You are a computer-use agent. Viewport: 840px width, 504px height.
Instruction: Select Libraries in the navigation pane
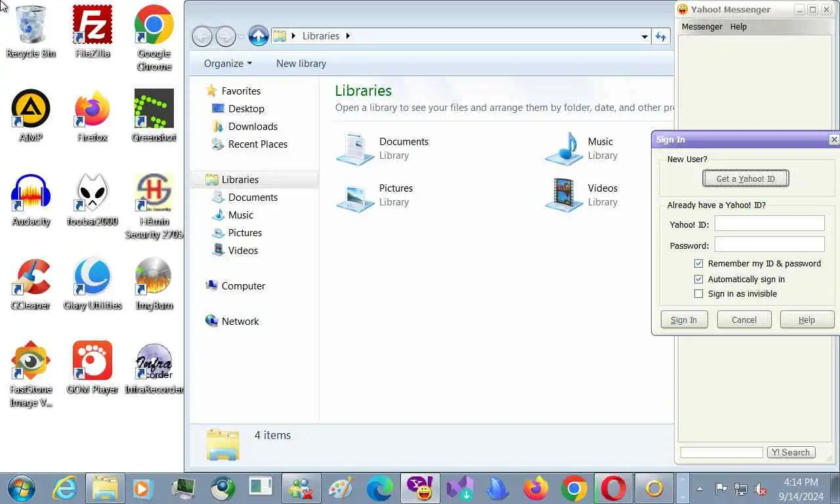(x=254, y=180)
